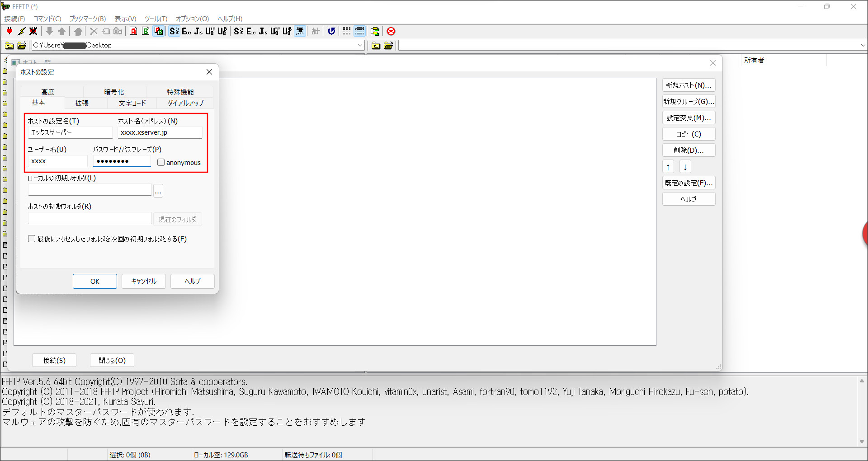Click the refresh file list icon

(331, 31)
